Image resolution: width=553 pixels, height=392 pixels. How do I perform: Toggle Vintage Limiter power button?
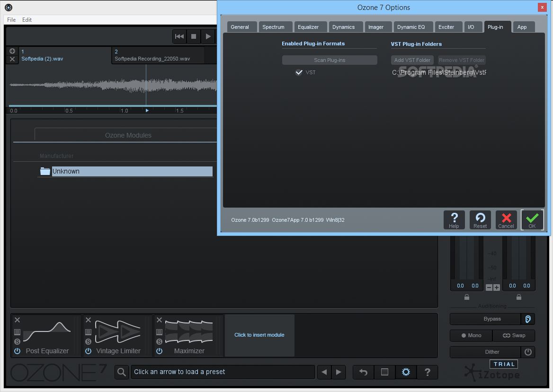pyautogui.click(x=88, y=351)
